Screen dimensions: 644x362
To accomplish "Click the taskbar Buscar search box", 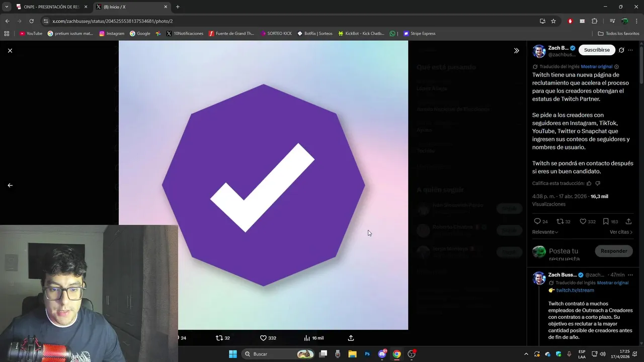I will coord(278,354).
